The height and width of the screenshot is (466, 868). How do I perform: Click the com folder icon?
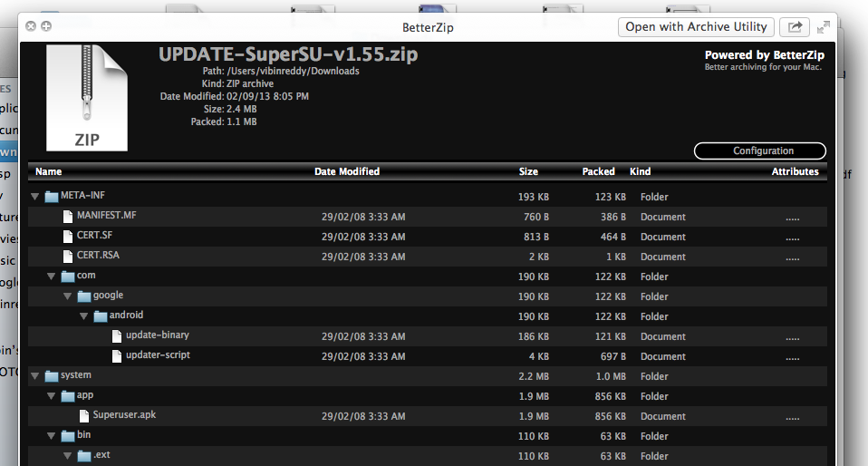(x=68, y=276)
